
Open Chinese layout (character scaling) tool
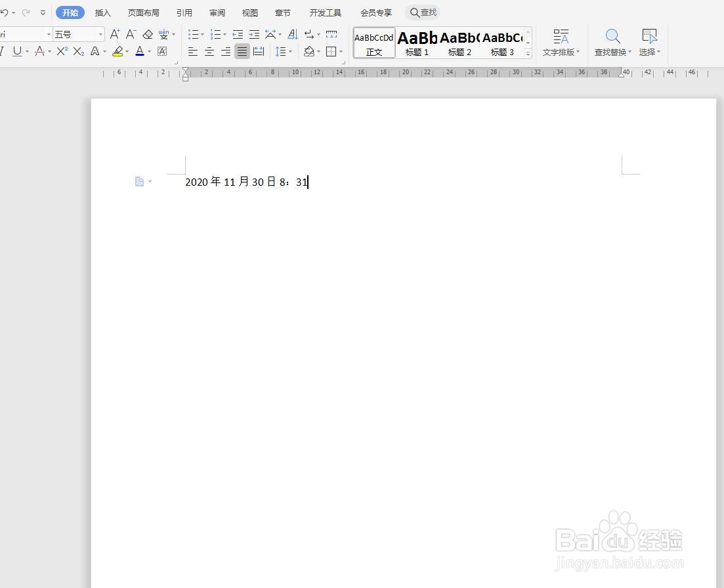(270, 34)
